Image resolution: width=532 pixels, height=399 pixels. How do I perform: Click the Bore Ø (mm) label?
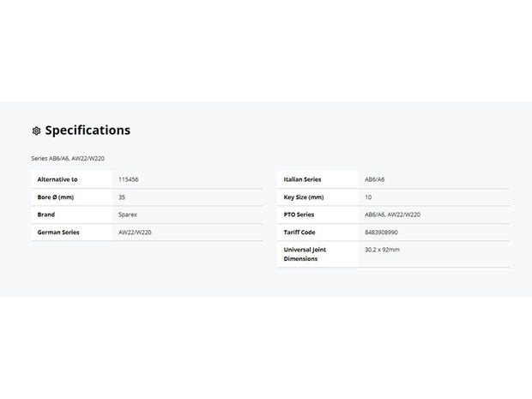pos(56,197)
